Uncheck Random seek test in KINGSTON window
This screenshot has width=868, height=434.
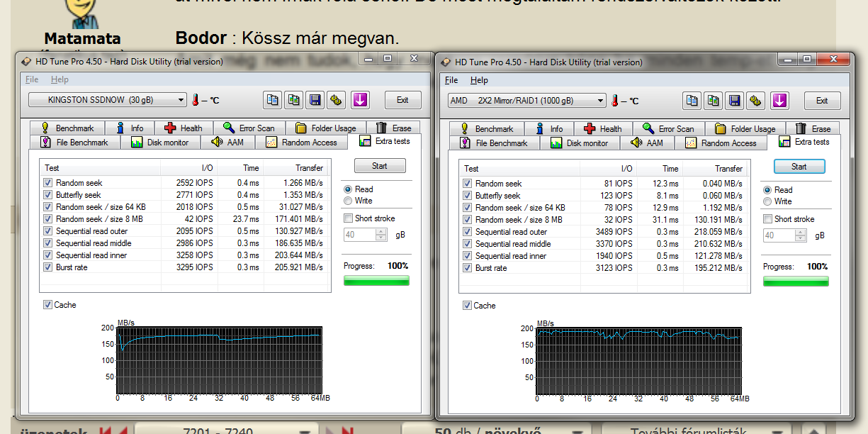[47, 183]
